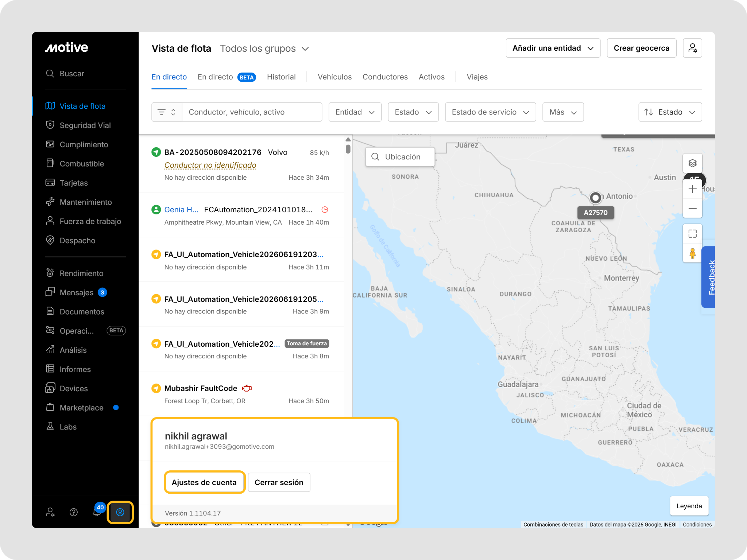Expand the map to fullscreen
Image resolution: width=747 pixels, height=560 pixels.
(x=692, y=233)
